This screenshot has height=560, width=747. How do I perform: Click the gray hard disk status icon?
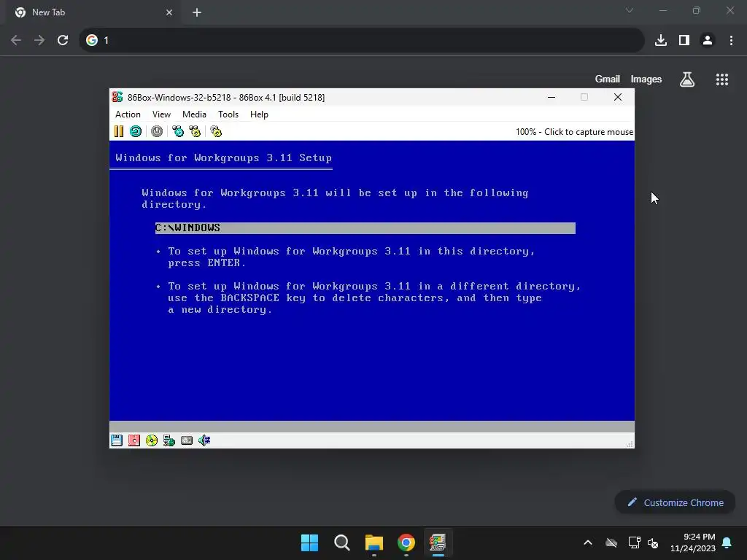(187, 440)
